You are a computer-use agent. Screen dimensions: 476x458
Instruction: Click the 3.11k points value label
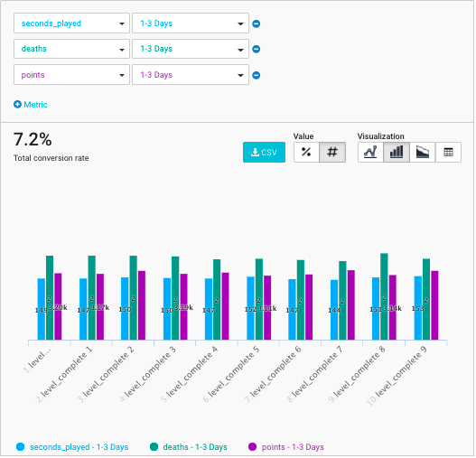268,310
